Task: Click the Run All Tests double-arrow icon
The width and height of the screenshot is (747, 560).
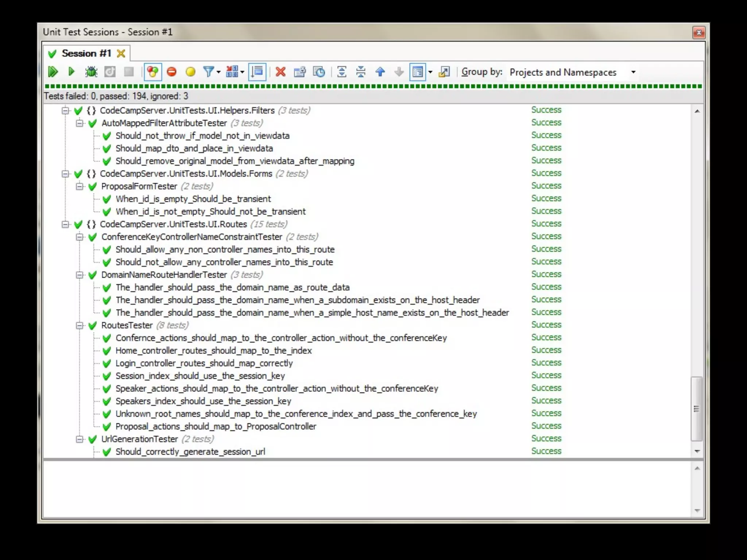Action: [x=53, y=72]
